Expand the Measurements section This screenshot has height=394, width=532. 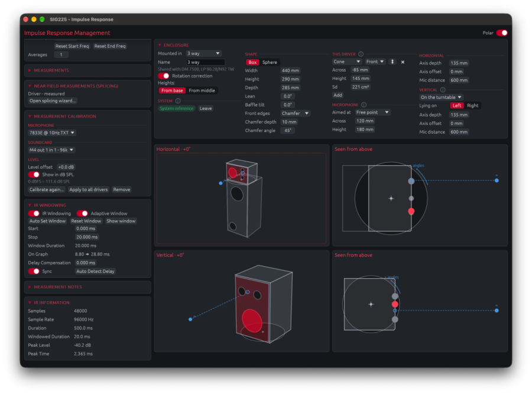point(51,70)
